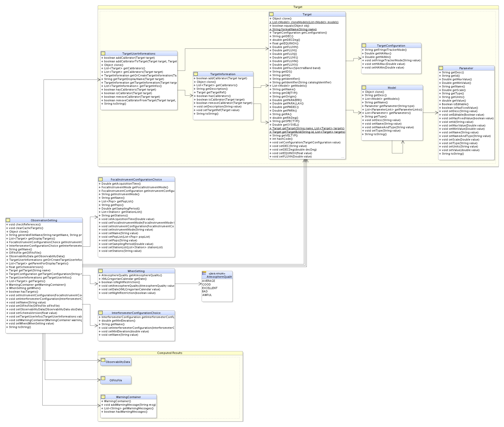The height and width of the screenshot is (427, 504).
Task: Select the WhenSetting class title
Action: pos(136,271)
